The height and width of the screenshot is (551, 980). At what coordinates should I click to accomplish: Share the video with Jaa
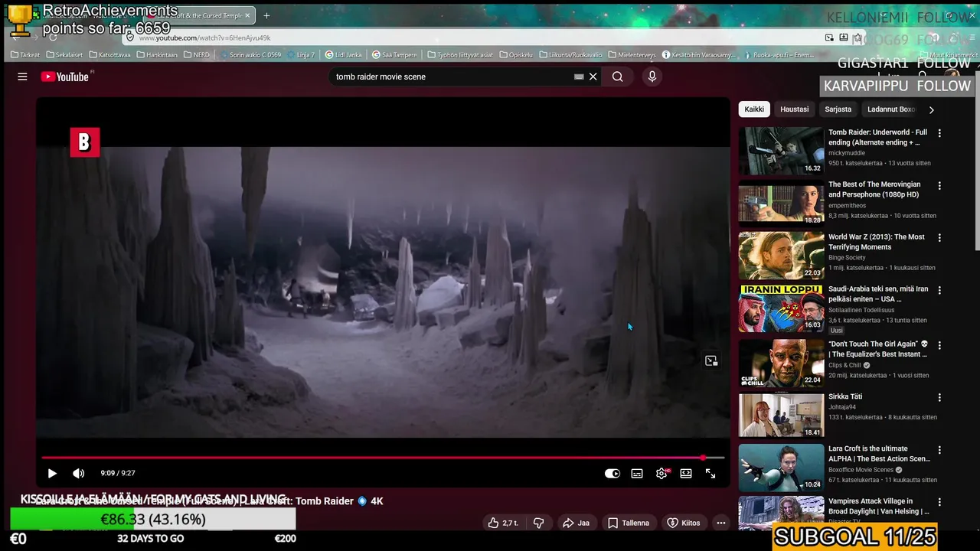pos(576,523)
